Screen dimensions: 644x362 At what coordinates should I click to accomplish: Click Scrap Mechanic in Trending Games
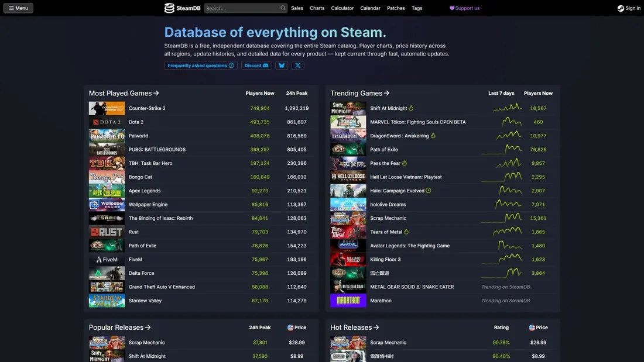point(388,218)
